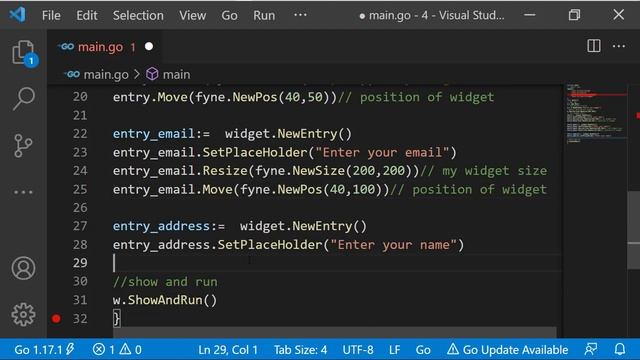Click the Go 1.17.1 version status item
Viewport: 640px width, 360px height.
44,350
